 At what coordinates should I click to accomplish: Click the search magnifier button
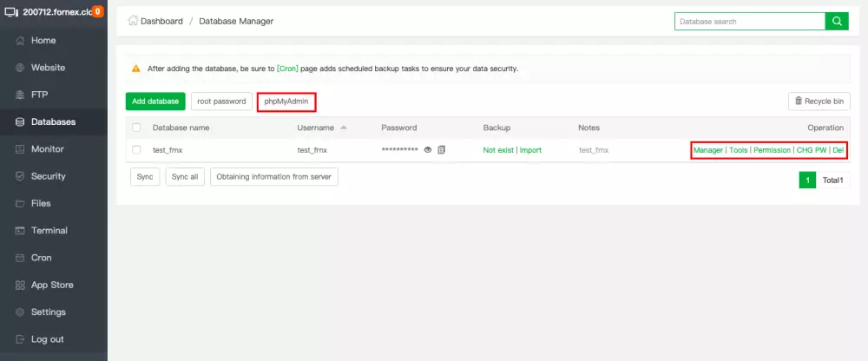(837, 22)
